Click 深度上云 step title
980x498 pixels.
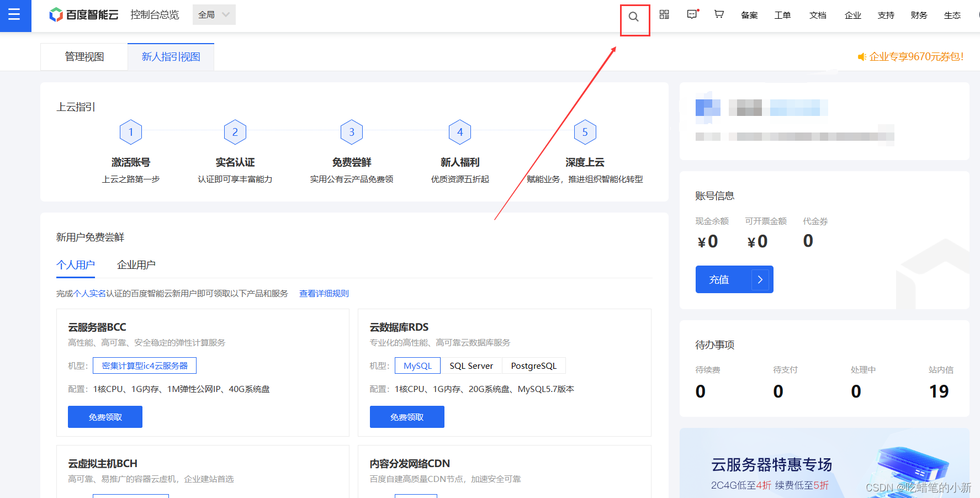click(585, 162)
